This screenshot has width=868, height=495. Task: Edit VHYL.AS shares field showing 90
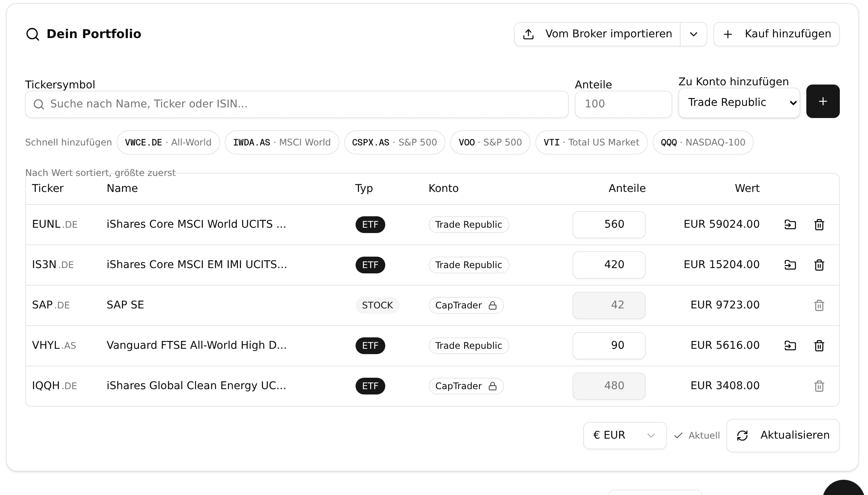[x=609, y=346]
